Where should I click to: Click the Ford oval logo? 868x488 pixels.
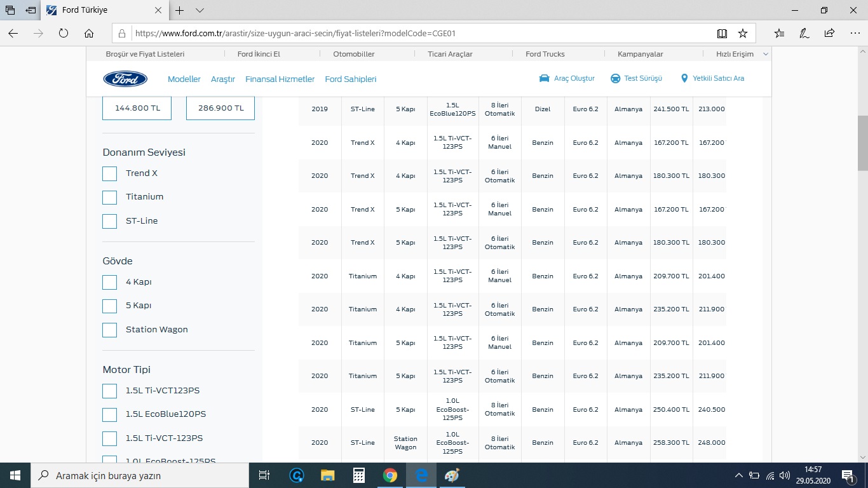125,79
